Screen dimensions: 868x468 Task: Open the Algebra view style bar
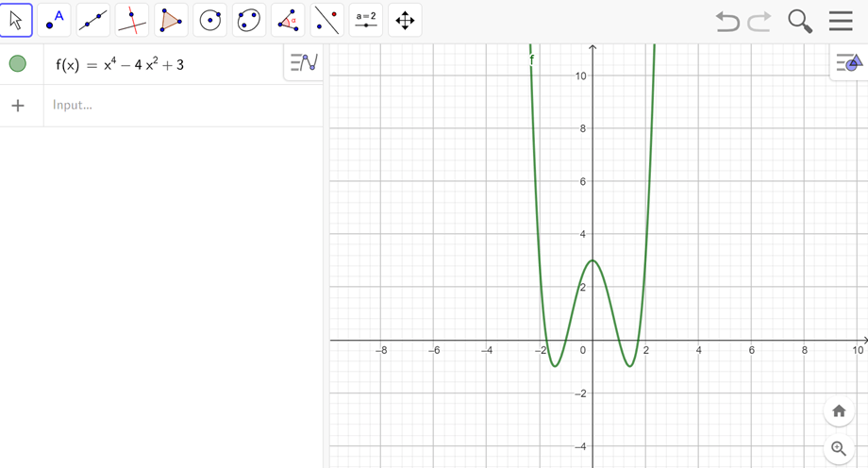pyautogui.click(x=304, y=63)
